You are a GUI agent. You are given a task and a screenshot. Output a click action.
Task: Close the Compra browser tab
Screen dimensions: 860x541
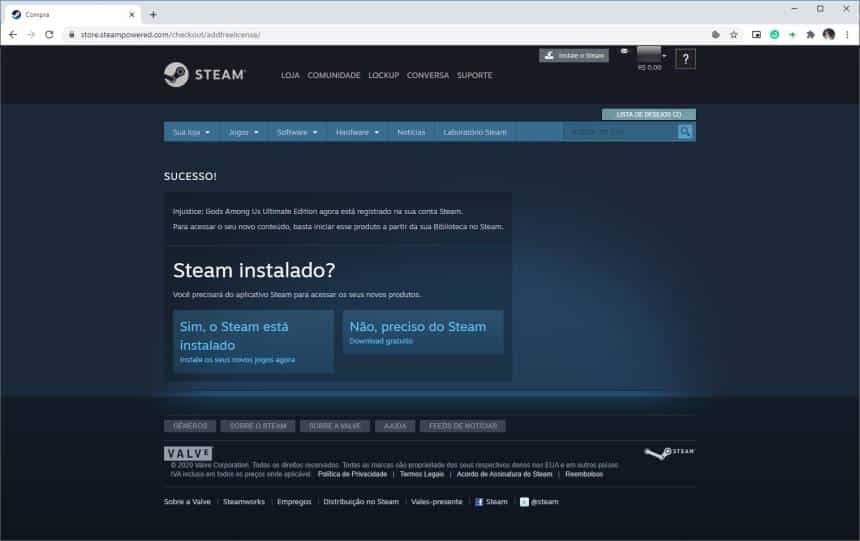click(x=132, y=15)
